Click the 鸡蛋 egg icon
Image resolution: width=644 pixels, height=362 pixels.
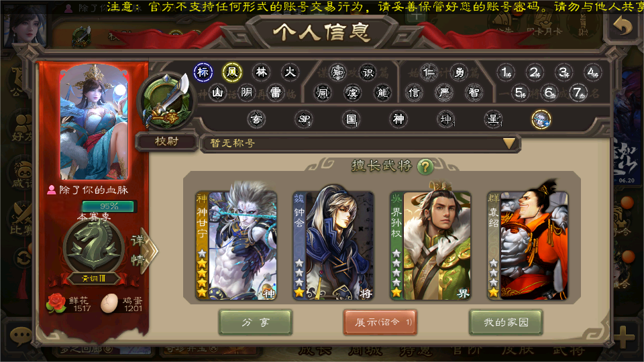tap(109, 304)
